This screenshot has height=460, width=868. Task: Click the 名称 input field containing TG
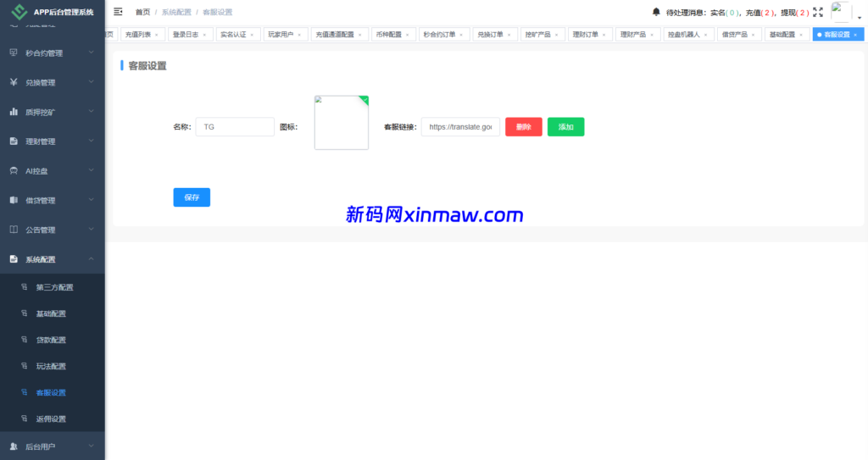[235, 127]
